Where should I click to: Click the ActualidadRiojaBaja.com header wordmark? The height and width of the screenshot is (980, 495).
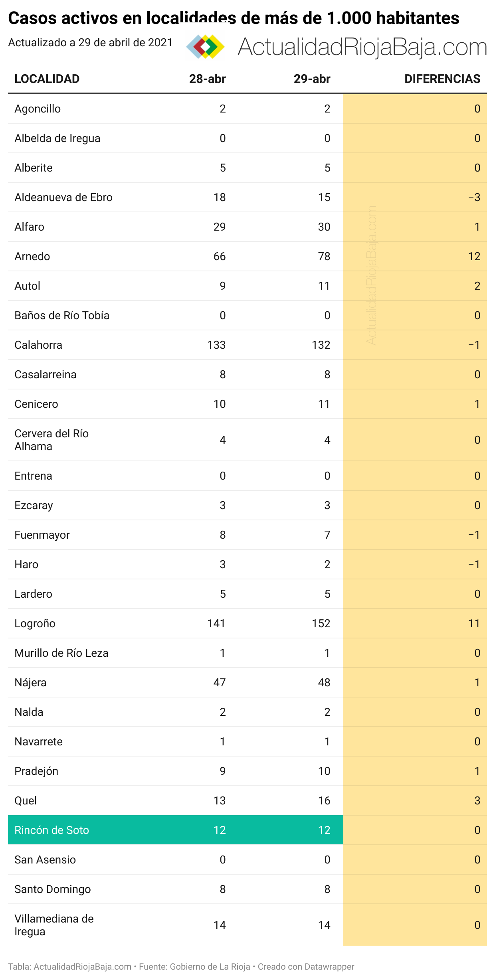click(362, 47)
